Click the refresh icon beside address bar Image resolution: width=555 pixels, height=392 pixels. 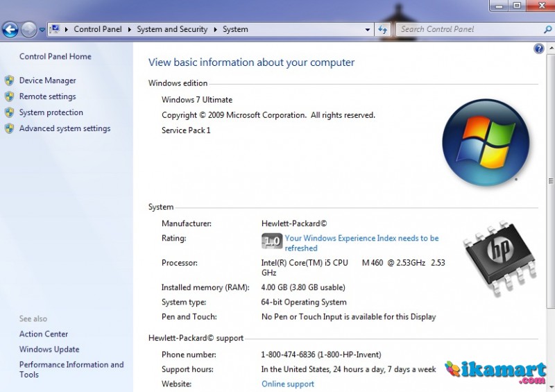383,30
